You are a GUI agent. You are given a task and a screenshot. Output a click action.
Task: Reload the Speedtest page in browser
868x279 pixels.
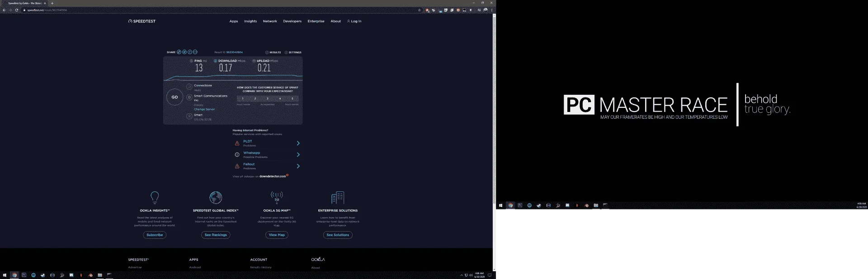[17, 10]
